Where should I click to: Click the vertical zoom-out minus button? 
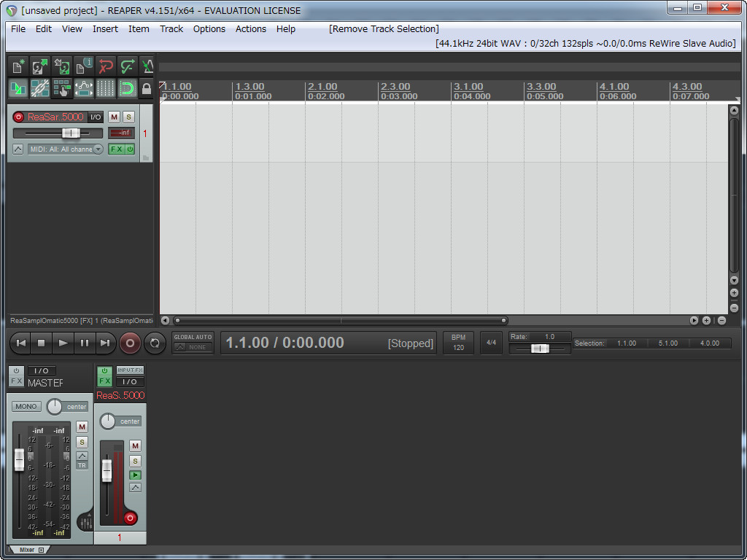coord(734,308)
